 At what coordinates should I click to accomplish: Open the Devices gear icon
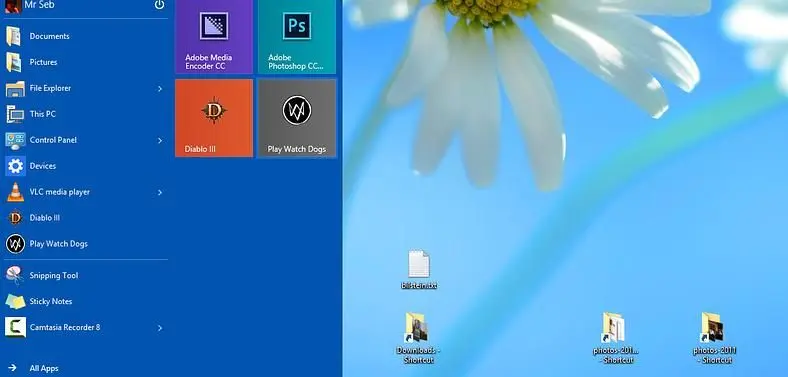pos(15,166)
